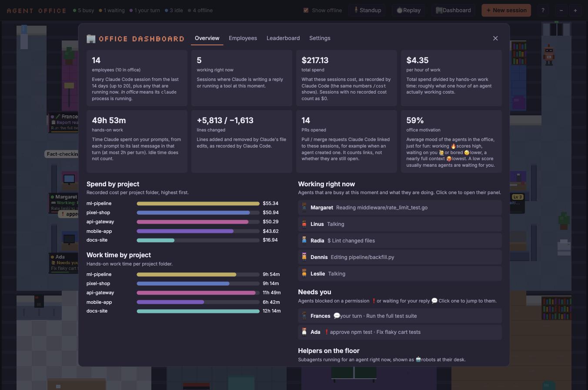Jump to Frances's Run the full test suite
588x390 pixels.
pyautogui.click(x=400, y=316)
